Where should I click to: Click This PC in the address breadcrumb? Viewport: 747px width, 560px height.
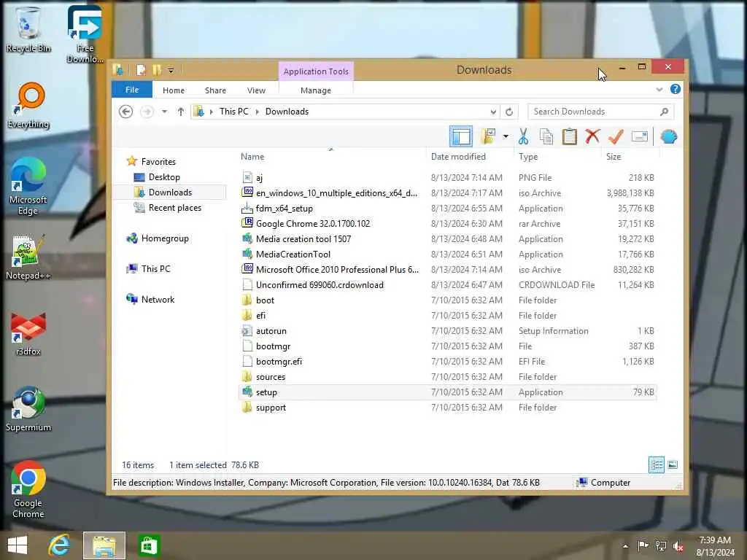(x=234, y=112)
